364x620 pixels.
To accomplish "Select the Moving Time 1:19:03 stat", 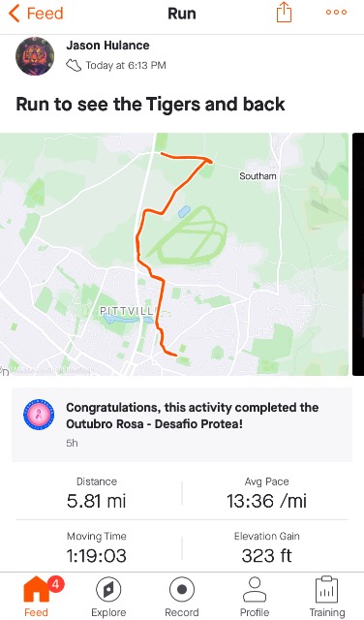I will (97, 548).
